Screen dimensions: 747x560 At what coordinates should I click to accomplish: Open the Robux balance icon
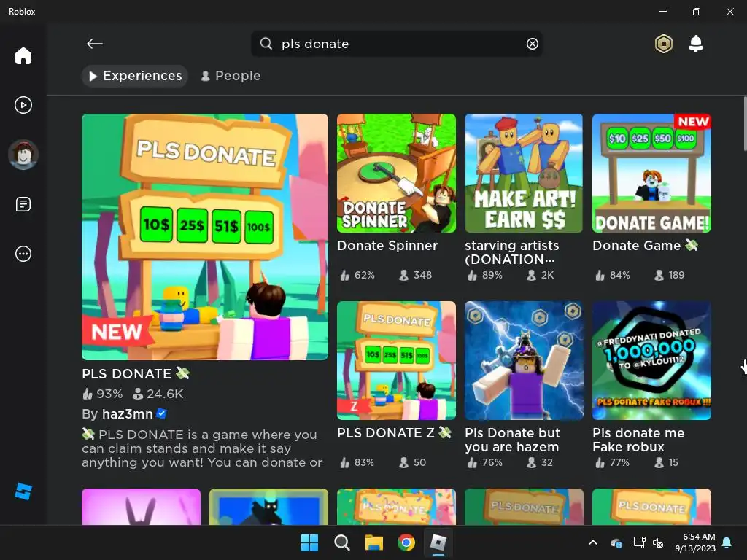click(x=664, y=44)
